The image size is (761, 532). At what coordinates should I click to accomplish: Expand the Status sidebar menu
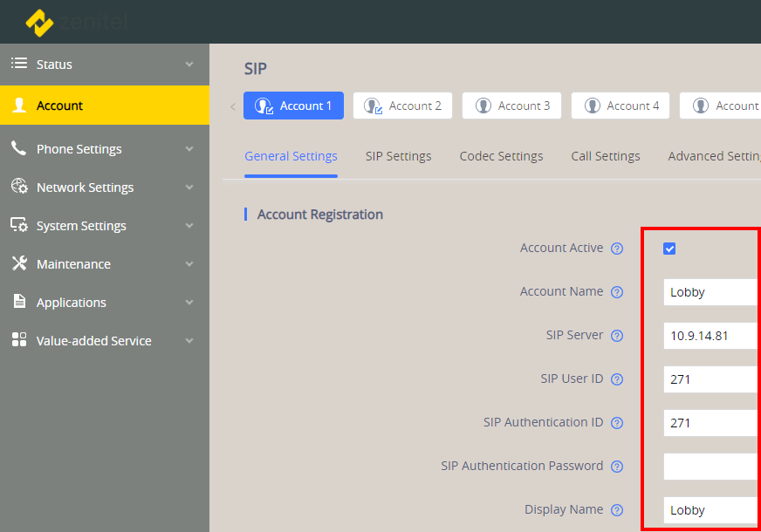[x=104, y=65]
